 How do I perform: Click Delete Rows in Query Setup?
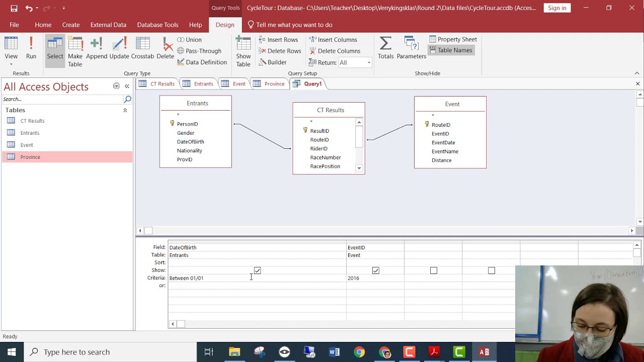pos(280,51)
